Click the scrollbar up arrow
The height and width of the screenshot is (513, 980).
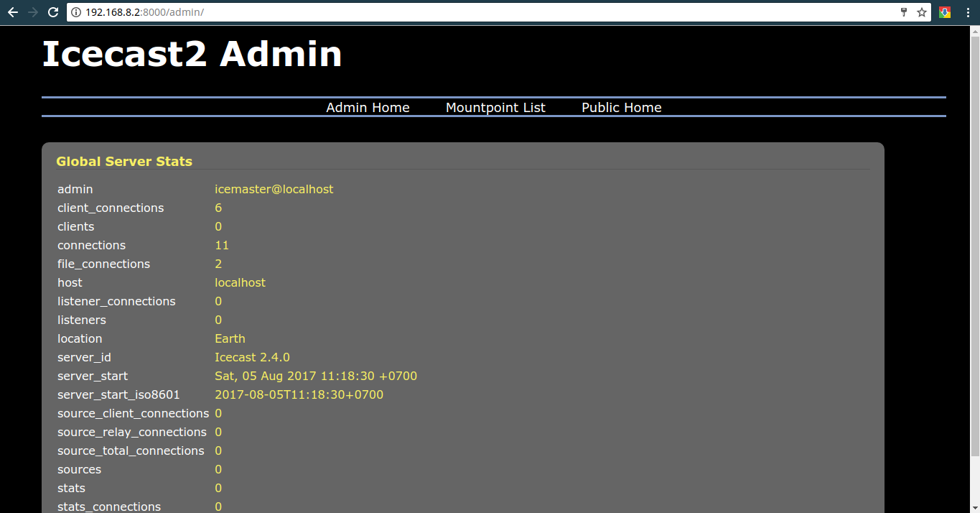[975, 30]
